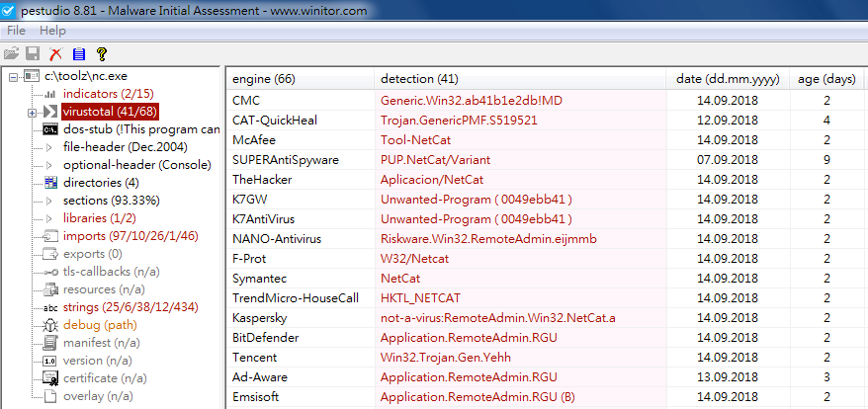Open the Help menu
This screenshot has height=409, width=868.
[52, 31]
